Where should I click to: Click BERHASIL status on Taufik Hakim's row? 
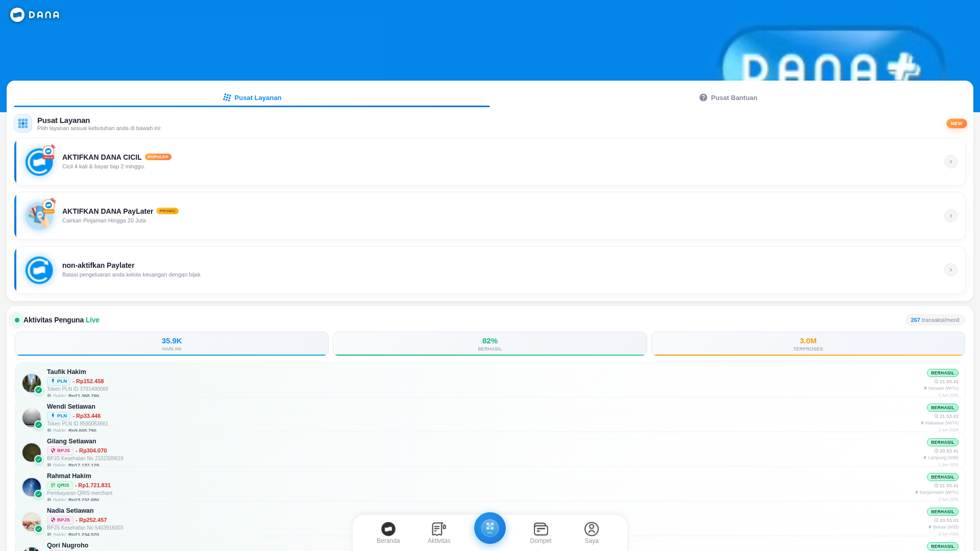(x=942, y=373)
